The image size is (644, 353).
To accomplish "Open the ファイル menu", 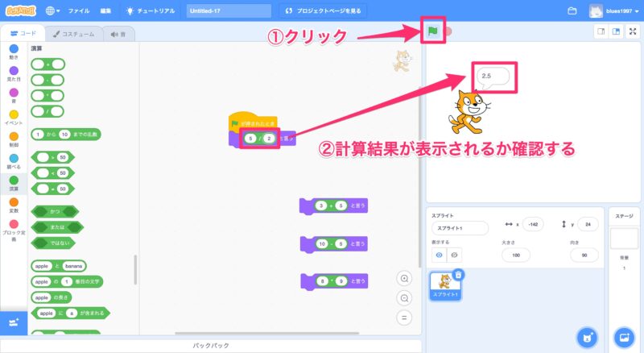I will pyautogui.click(x=79, y=11).
